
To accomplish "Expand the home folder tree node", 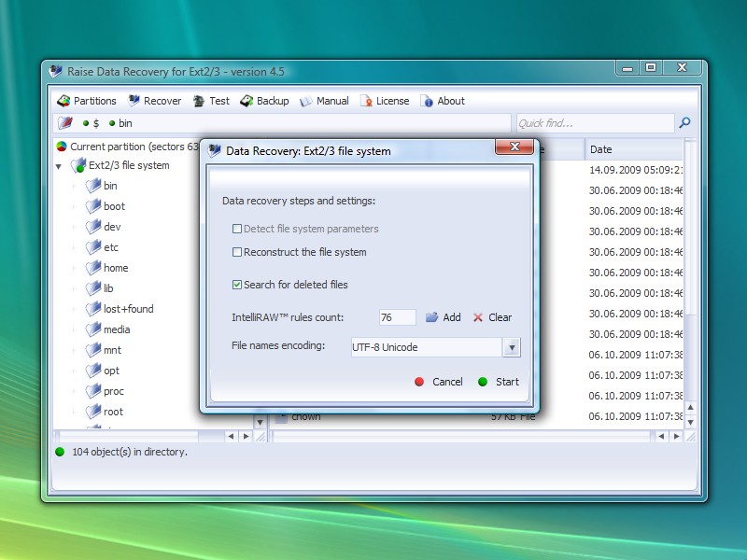I will [74, 268].
